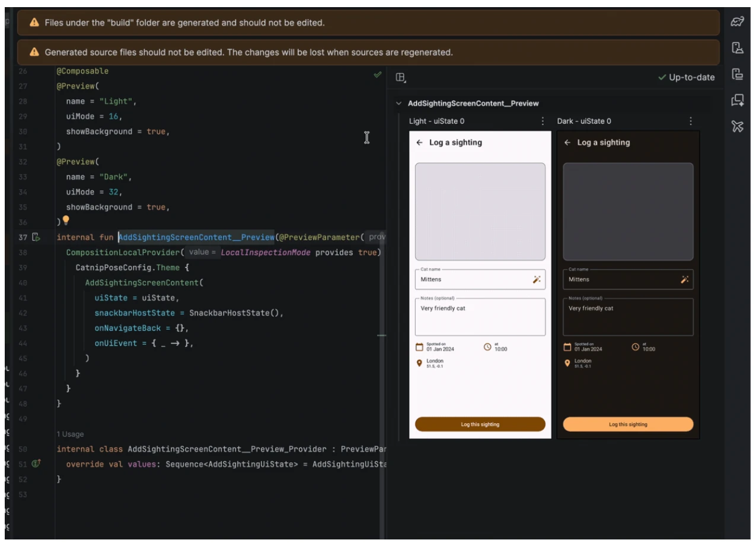Open the assistant chat icon in right strip
The width and height of the screenshot is (756, 543).
pyautogui.click(x=737, y=100)
